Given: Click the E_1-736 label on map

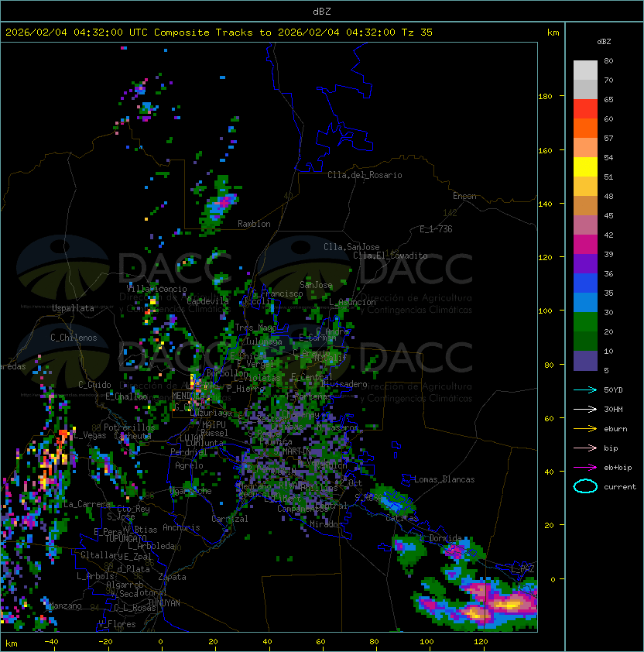Looking at the screenshot, I should point(436,229).
